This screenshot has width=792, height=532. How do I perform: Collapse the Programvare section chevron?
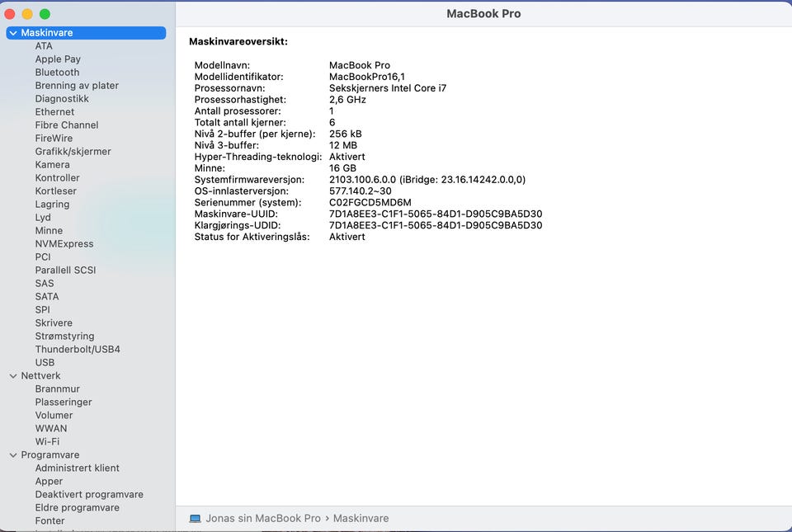click(x=13, y=455)
